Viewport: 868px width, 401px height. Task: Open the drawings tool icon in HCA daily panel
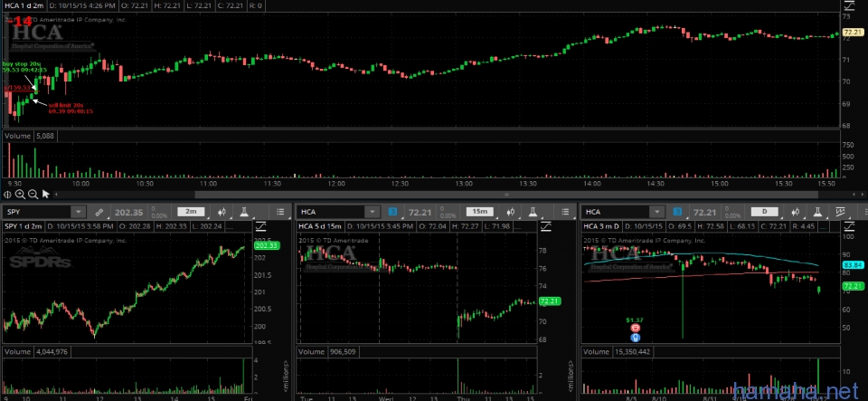(x=840, y=212)
